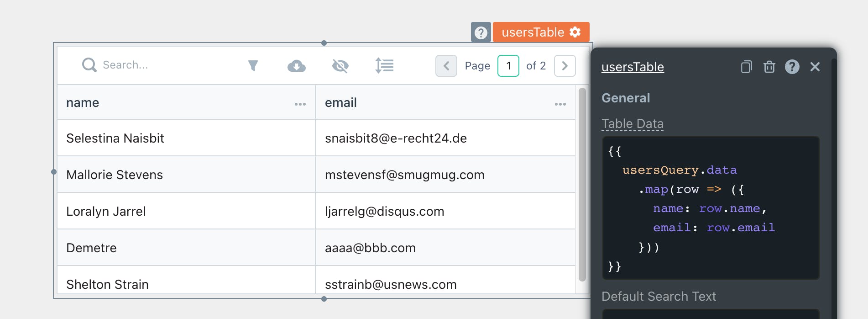Screen dimensions: 868x319
Task: Change row height with the line-spacing icon
Action: pyautogui.click(x=384, y=66)
